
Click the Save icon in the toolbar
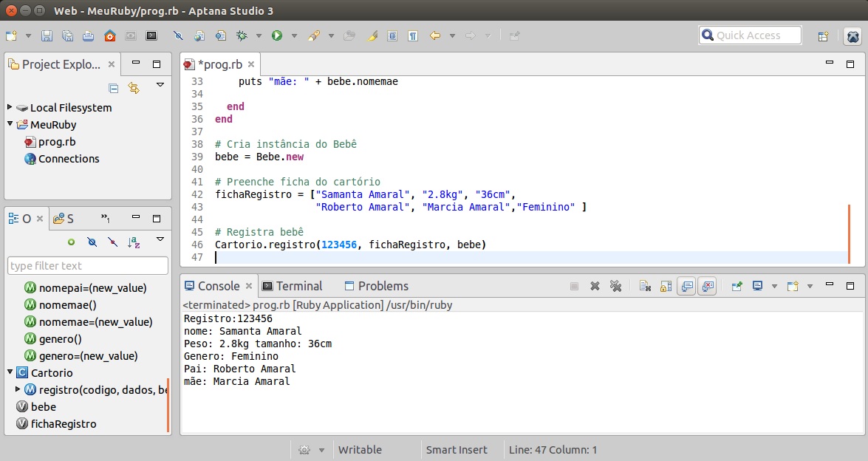[47, 35]
